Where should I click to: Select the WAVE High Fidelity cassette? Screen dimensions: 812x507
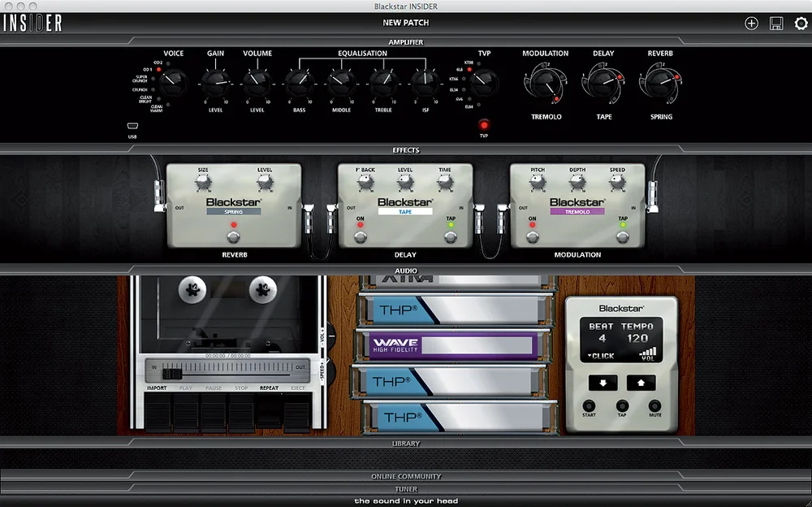click(453, 345)
